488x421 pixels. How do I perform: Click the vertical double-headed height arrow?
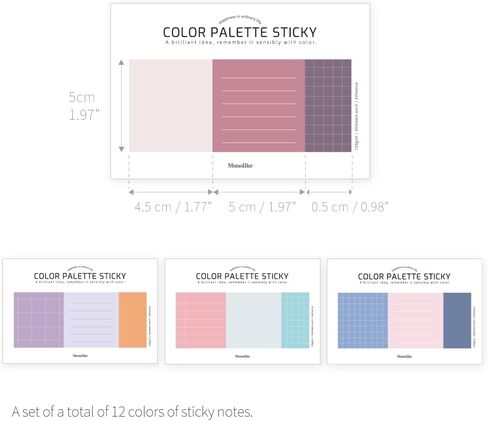tap(121, 106)
